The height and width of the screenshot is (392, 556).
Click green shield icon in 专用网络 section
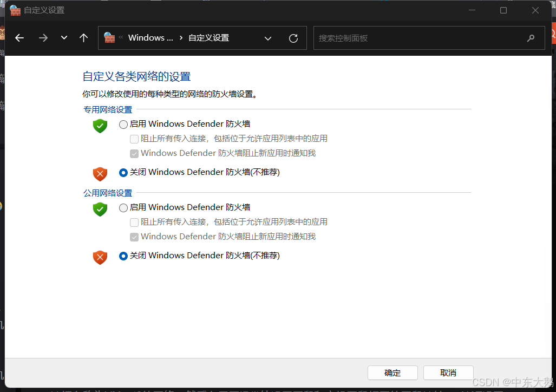[x=100, y=126]
